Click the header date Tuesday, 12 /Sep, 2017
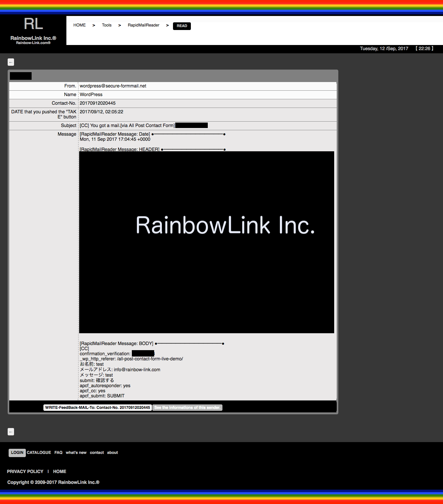The height and width of the screenshot is (504, 443). pyautogui.click(x=384, y=49)
